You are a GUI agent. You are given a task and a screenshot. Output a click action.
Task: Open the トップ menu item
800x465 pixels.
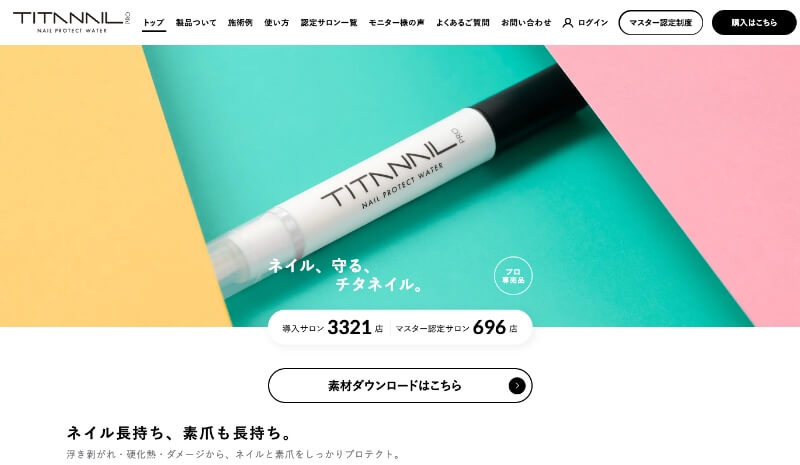coord(154,22)
